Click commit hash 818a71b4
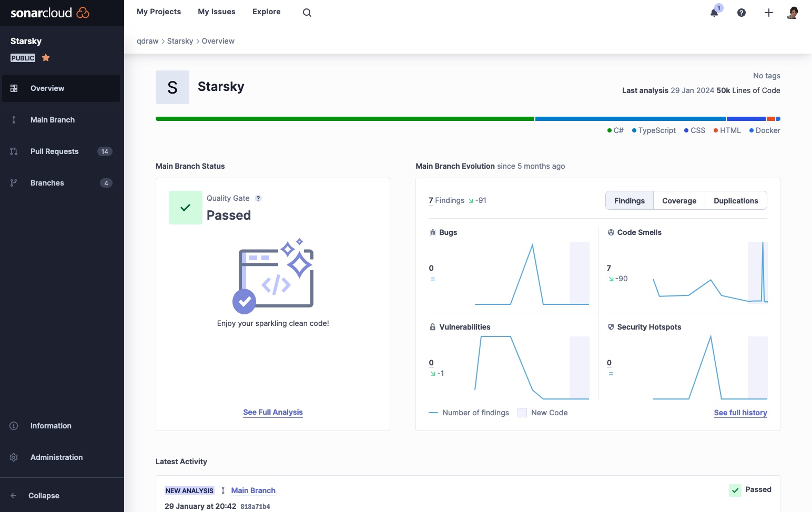 click(255, 507)
